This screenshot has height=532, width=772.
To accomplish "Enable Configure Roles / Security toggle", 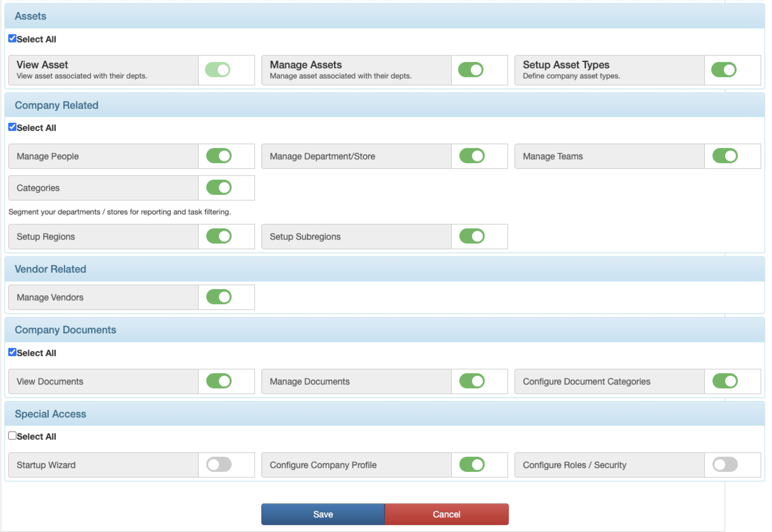I will click(725, 464).
